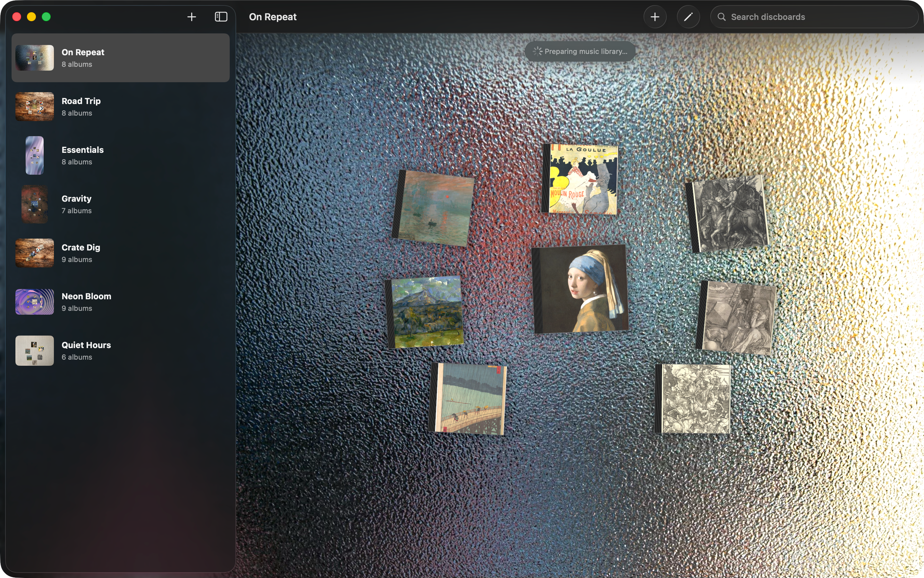Select the mountain landscape painting album
This screenshot has height=578, width=924.
[424, 312]
